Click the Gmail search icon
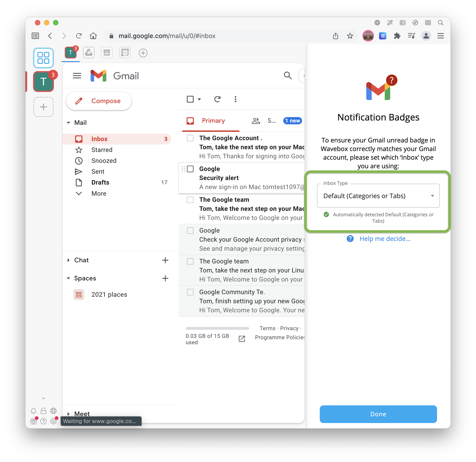476x462 pixels. click(x=288, y=76)
